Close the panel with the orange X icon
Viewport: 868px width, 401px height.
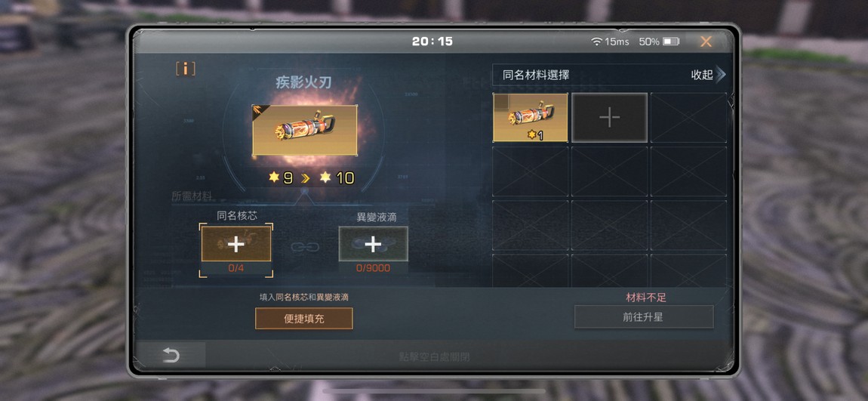(706, 42)
